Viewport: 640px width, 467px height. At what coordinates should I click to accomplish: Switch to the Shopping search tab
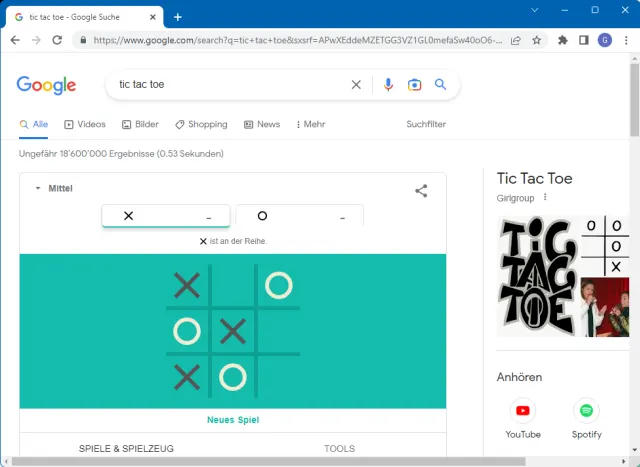(201, 124)
